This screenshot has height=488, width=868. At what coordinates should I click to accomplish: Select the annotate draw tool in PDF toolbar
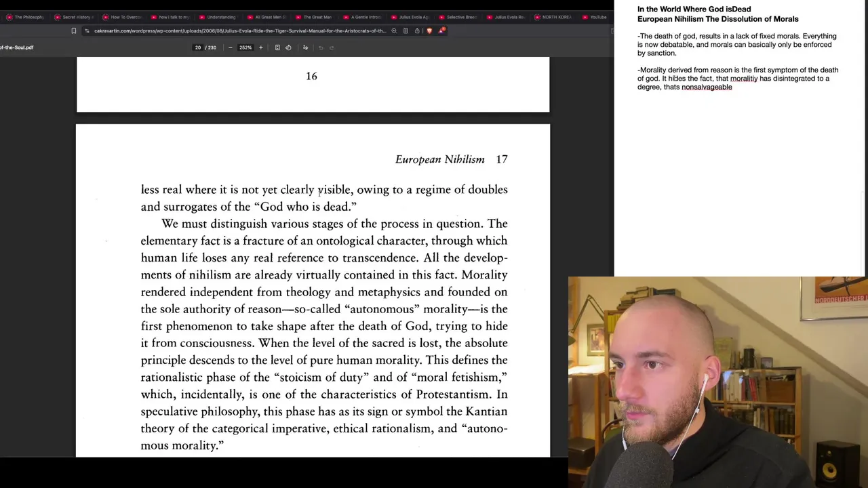pos(305,47)
